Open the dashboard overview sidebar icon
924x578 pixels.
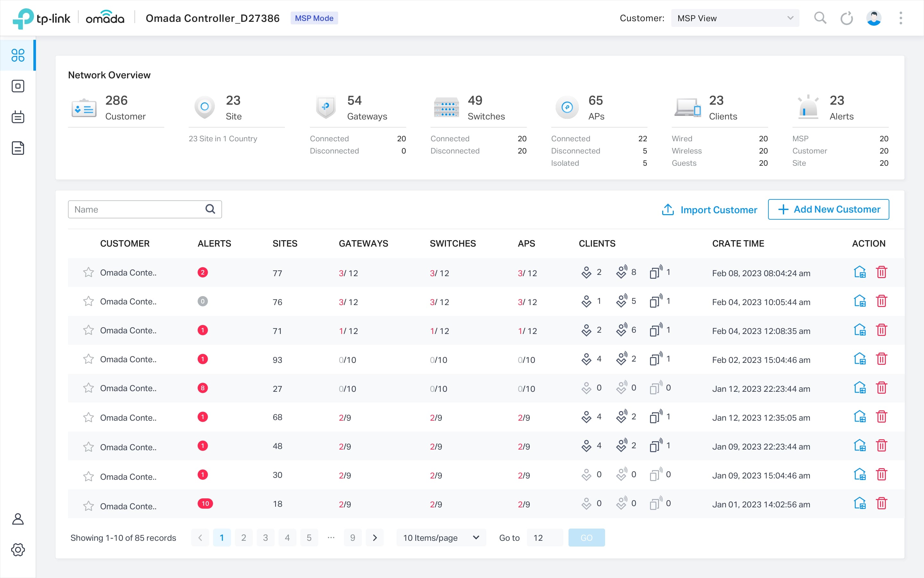(x=18, y=56)
